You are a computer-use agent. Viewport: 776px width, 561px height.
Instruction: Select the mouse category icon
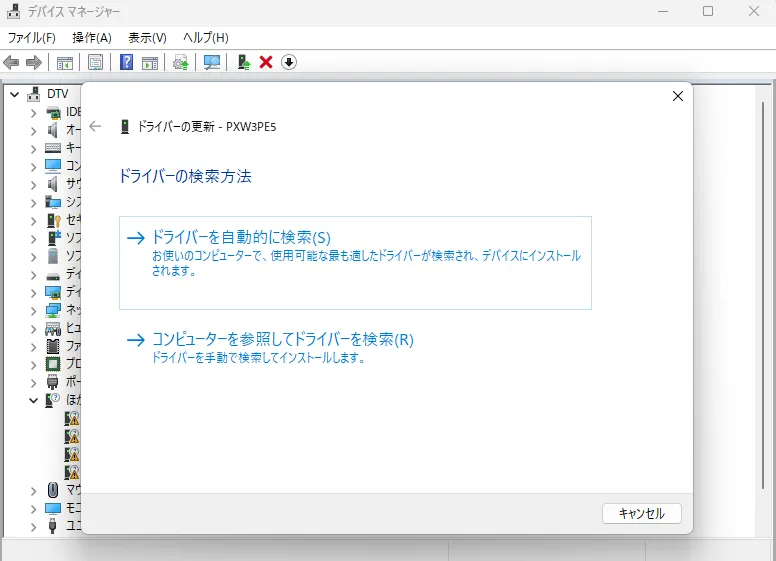(x=53, y=490)
